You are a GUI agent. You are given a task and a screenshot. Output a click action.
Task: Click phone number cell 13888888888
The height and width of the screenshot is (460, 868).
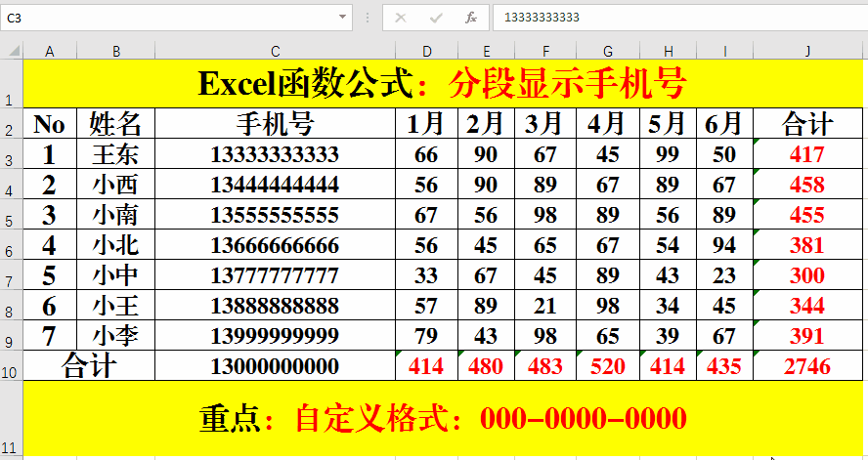coord(275,305)
